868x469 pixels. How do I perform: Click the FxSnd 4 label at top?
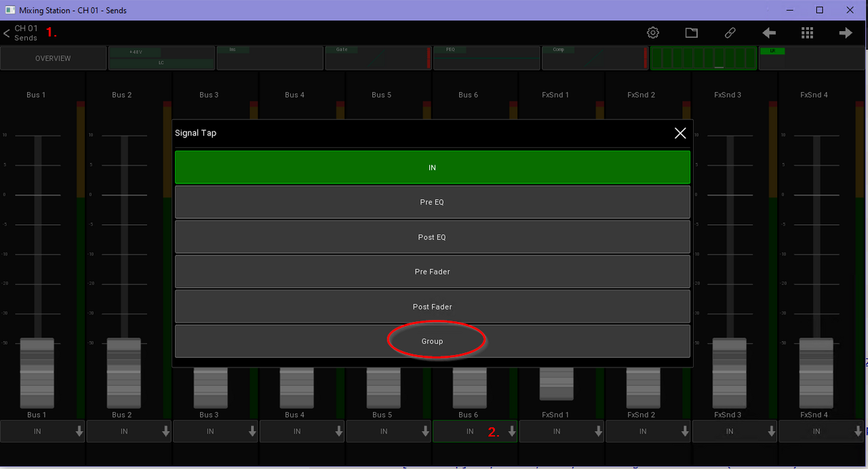(x=814, y=95)
